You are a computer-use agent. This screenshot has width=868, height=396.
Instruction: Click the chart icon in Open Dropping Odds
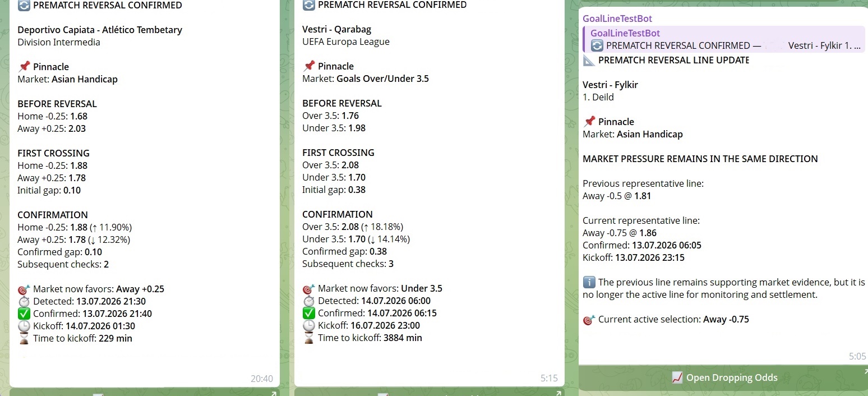coord(677,377)
